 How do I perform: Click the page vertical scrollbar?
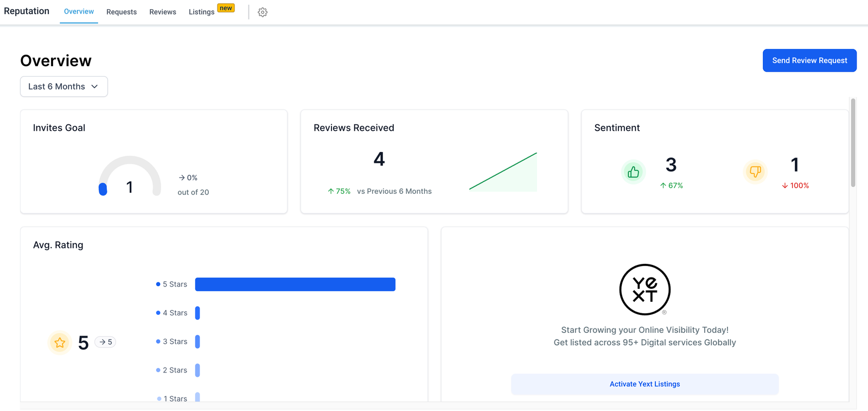click(x=853, y=143)
